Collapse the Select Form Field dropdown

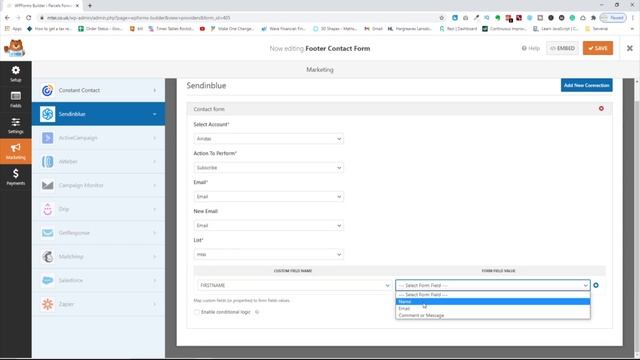(493, 285)
